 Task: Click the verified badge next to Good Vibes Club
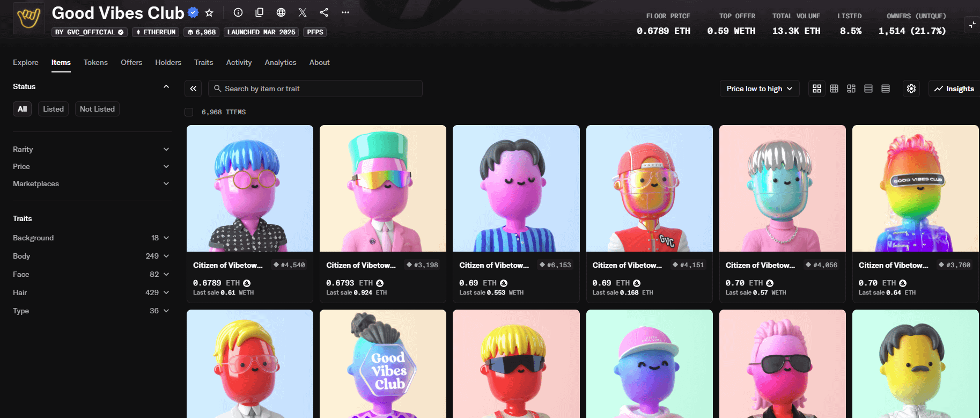pyautogui.click(x=194, y=12)
